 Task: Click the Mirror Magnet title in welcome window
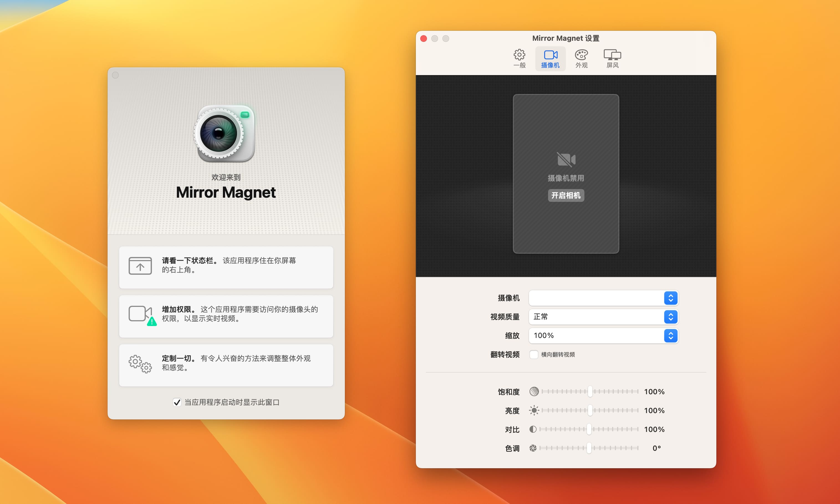226,193
